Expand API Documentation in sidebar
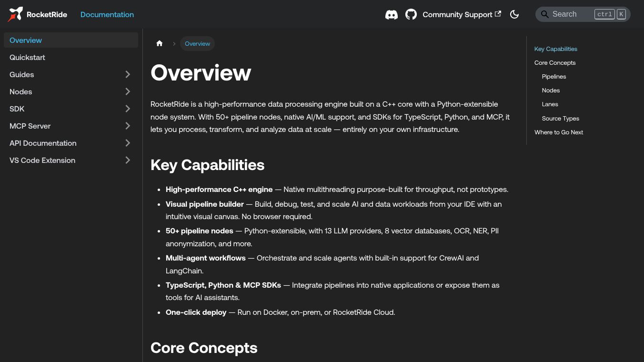This screenshot has width=644, height=362. [128, 143]
